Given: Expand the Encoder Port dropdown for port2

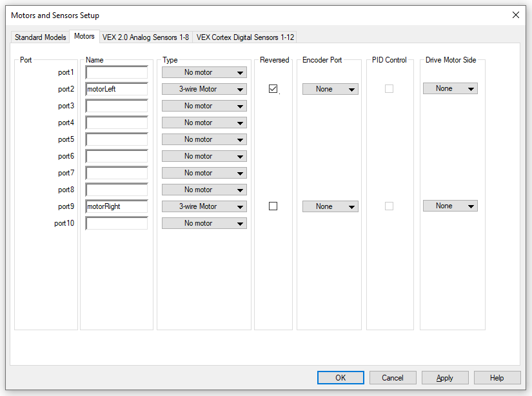Looking at the screenshot, I should 330,89.
